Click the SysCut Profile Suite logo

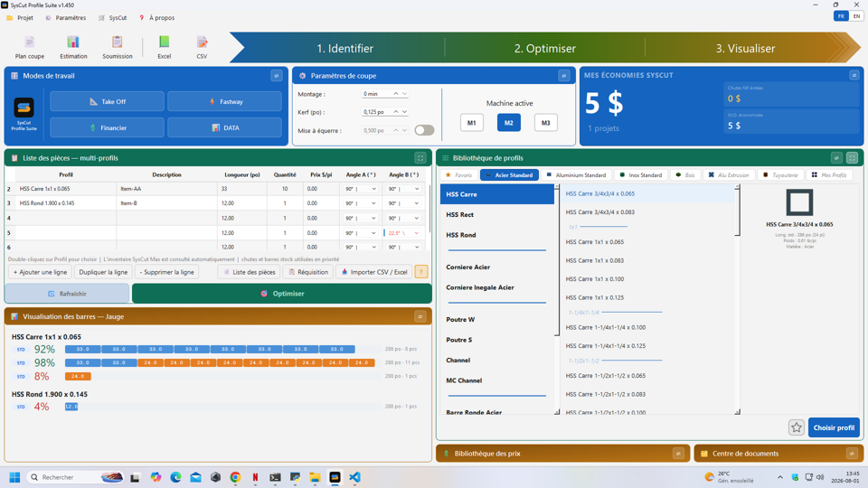tap(24, 108)
